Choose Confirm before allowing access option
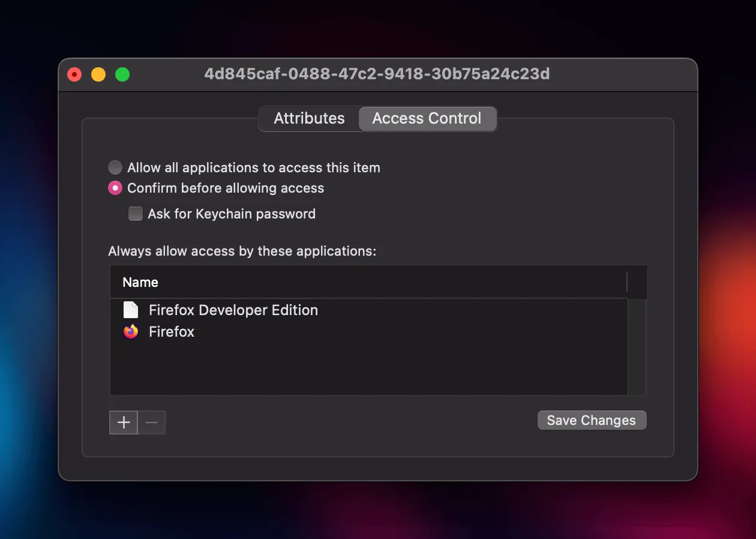This screenshot has height=539, width=756. click(x=115, y=188)
